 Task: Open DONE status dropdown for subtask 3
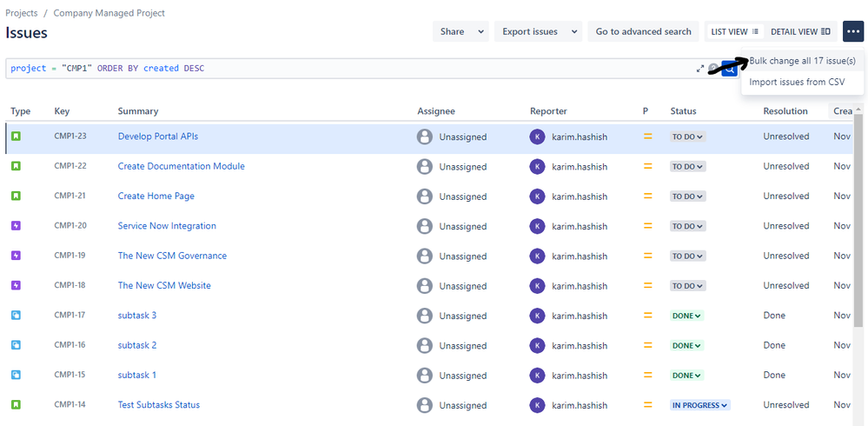[x=687, y=316]
